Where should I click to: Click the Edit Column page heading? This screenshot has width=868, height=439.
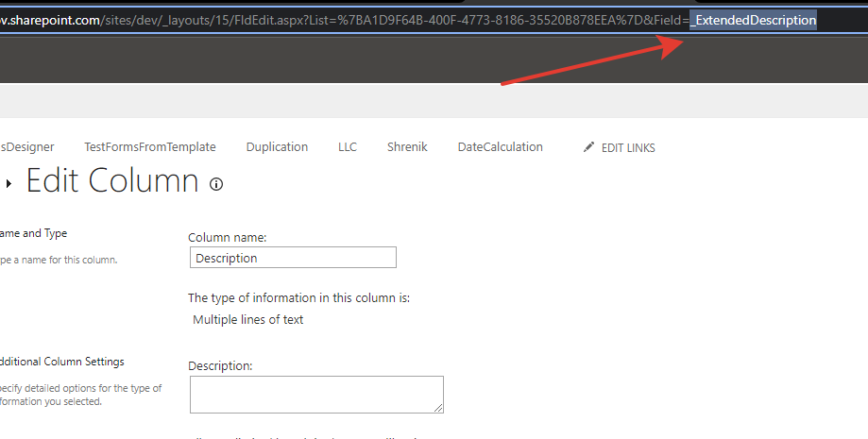pos(112,181)
